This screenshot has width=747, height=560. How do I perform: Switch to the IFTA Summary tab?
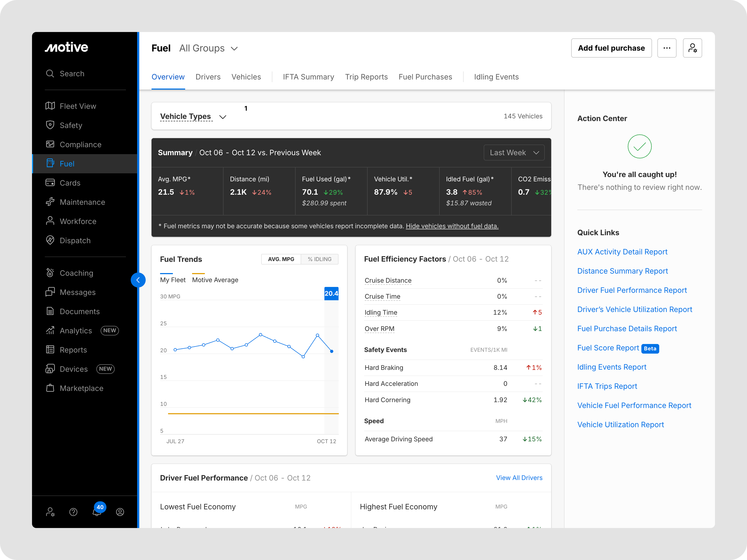(308, 77)
